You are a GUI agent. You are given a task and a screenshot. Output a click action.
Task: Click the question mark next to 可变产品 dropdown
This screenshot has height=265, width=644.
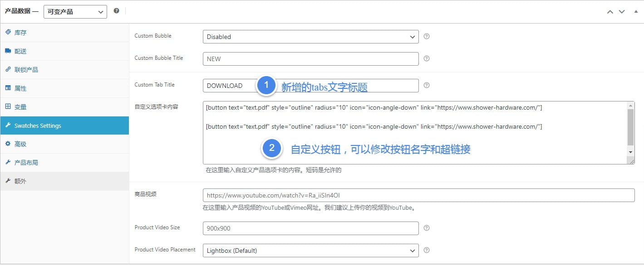tap(116, 10)
